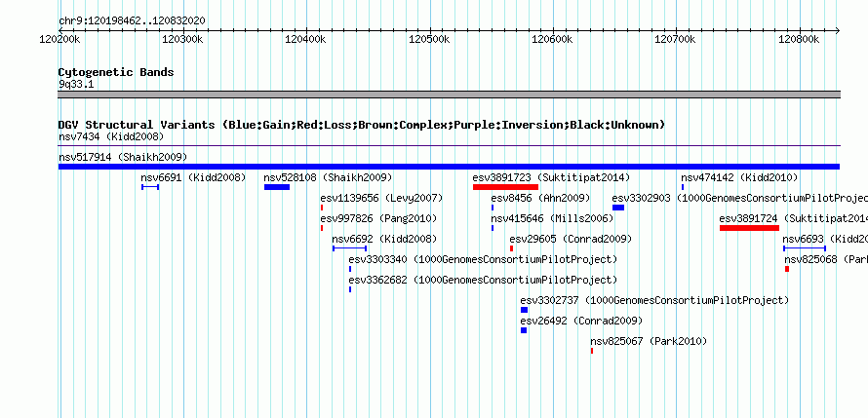This screenshot has width=868, height=418.
Task: Click the 120800k ruler tick label
Action: click(x=800, y=39)
